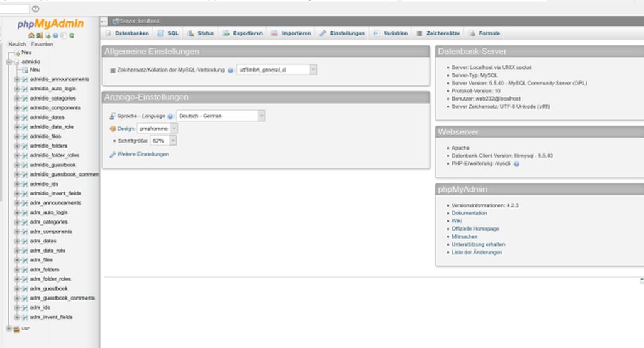Expand the adm_invent_fields table node

tap(17, 317)
